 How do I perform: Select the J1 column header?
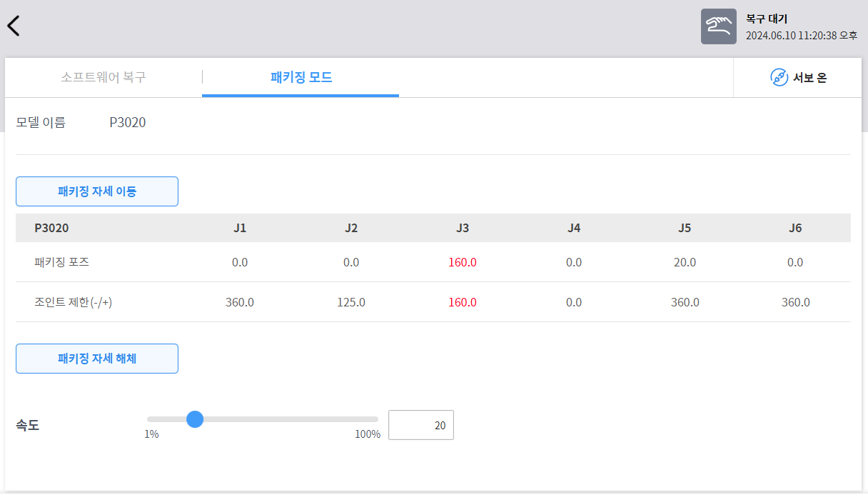(x=240, y=228)
